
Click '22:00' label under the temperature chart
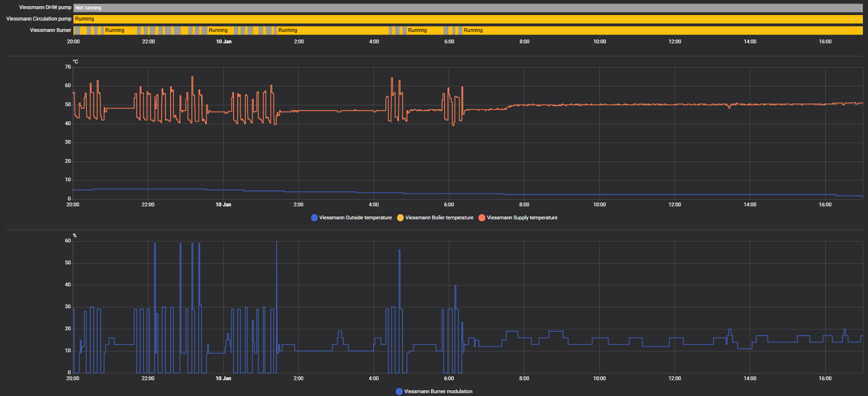(x=148, y=205)
